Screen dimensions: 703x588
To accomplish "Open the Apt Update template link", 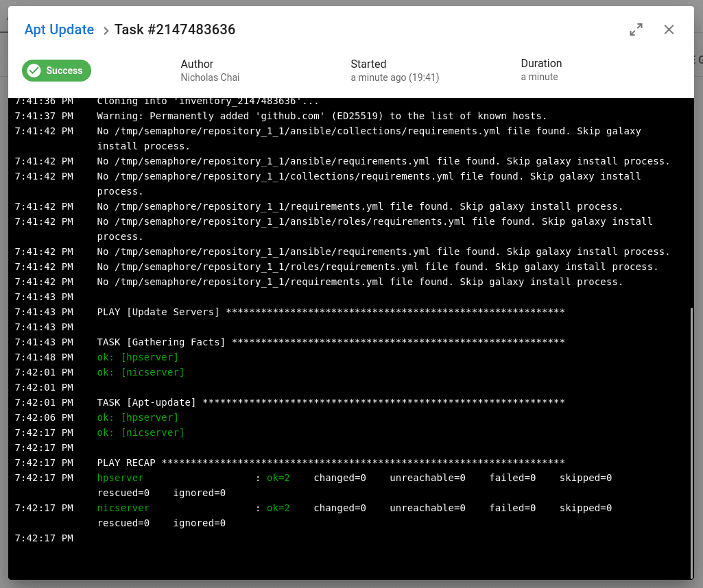I will (x=59, y=29).
